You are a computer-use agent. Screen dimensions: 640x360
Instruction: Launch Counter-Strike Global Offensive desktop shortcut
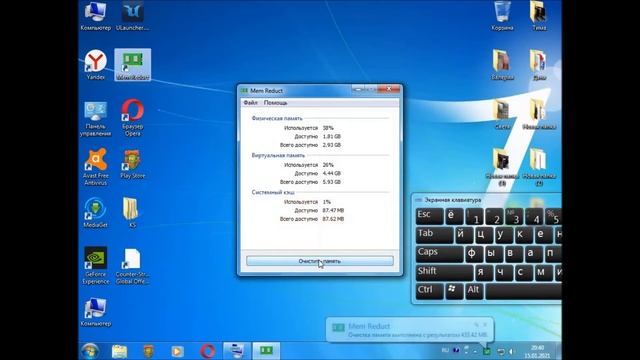point(132,266)
